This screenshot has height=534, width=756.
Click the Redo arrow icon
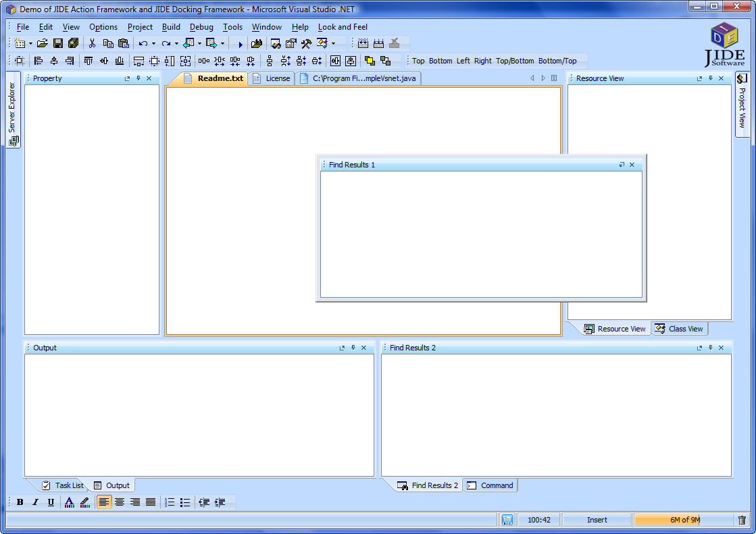(x=166, y=43)
